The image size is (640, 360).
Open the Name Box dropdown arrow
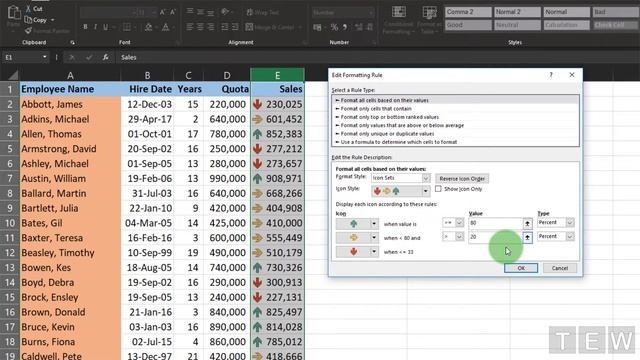pyautogui.click(x=44, y=57)
